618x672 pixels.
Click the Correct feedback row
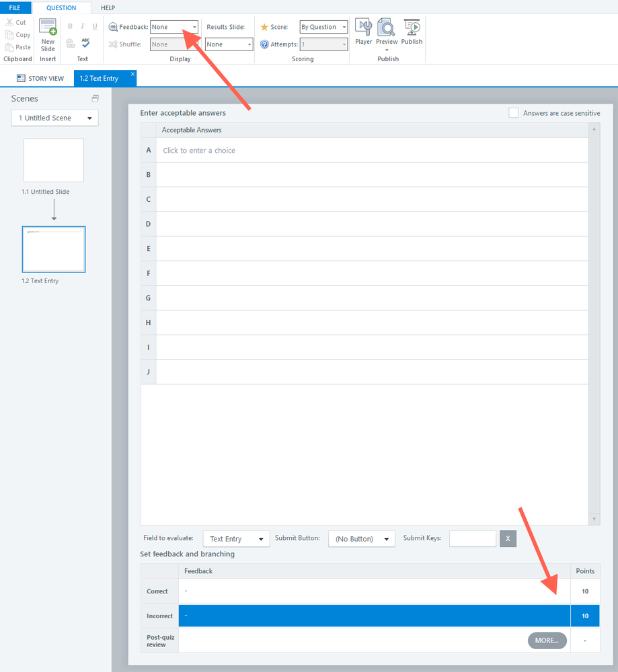pyautogui.click(x=374, y=591)
